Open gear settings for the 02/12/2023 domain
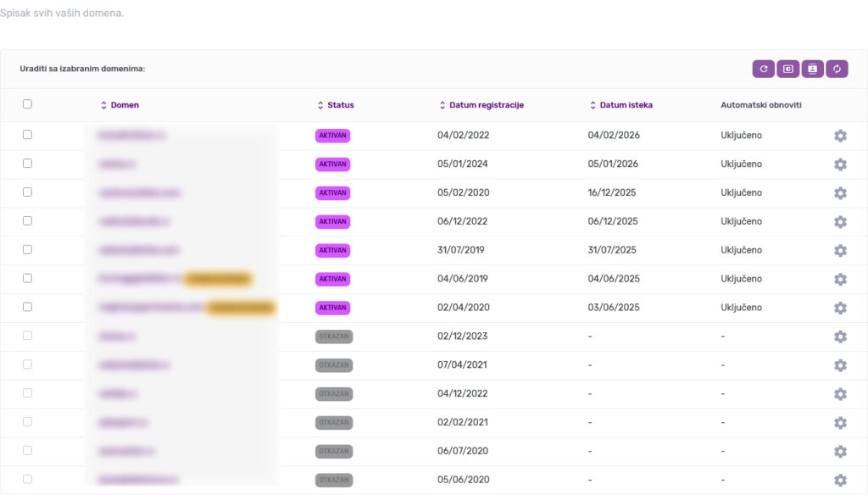The width and height of the screenshot is (868, 495). pos(840,336)
